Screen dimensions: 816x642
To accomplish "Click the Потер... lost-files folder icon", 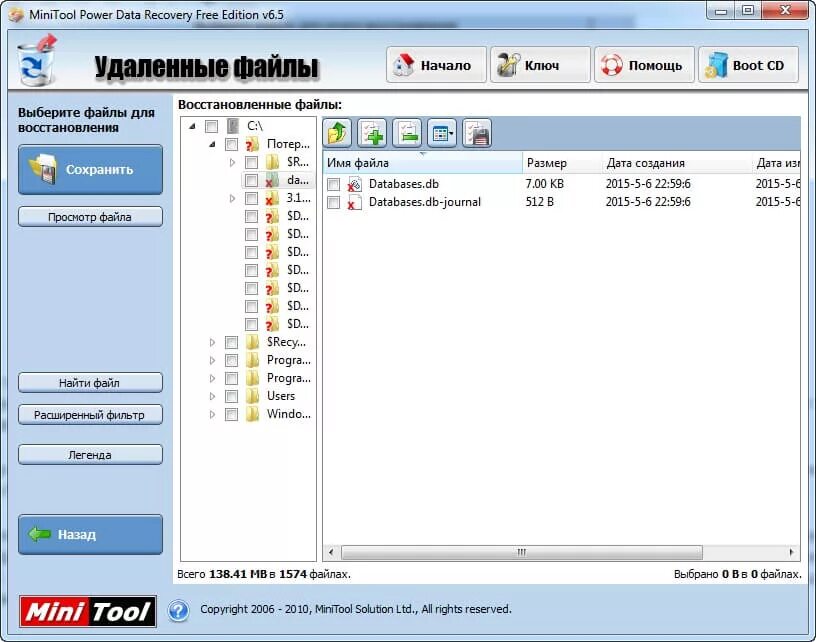I will [252, 144].
